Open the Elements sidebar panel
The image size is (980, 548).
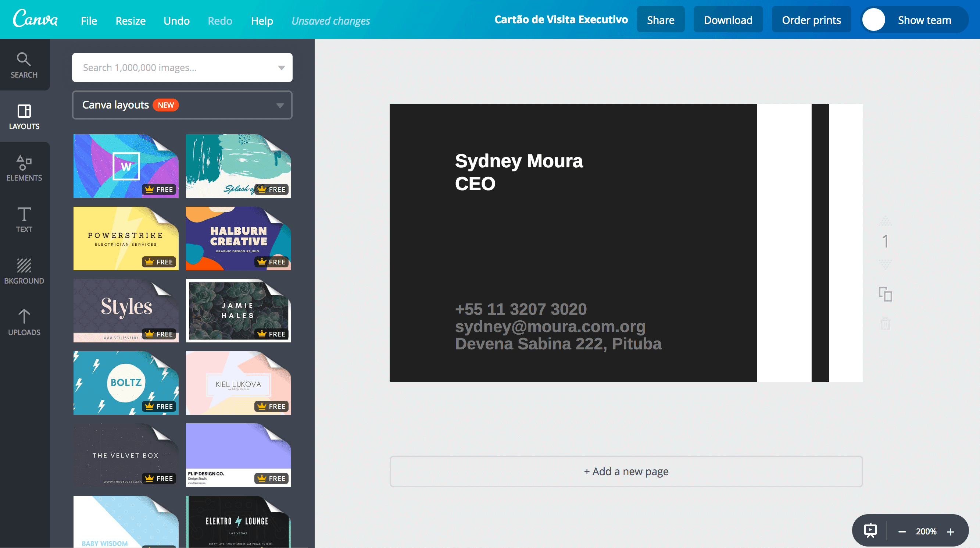[x=24, y=168]
